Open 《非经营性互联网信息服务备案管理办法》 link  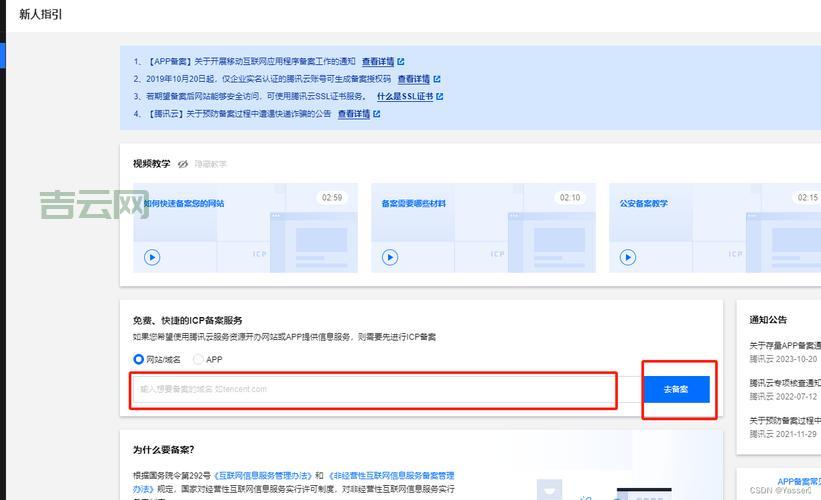(391, 475)
